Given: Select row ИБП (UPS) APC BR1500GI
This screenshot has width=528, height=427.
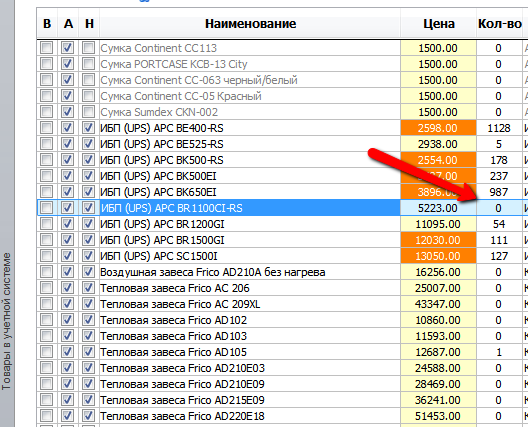Looking at the screenshot, I should point(250,240).
